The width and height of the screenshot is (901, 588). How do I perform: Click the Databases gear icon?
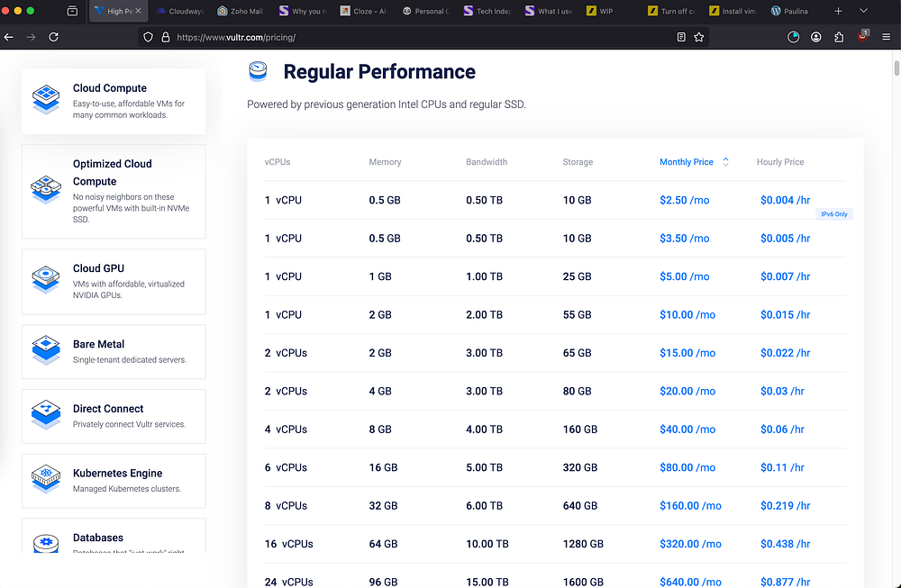[46, 542]
